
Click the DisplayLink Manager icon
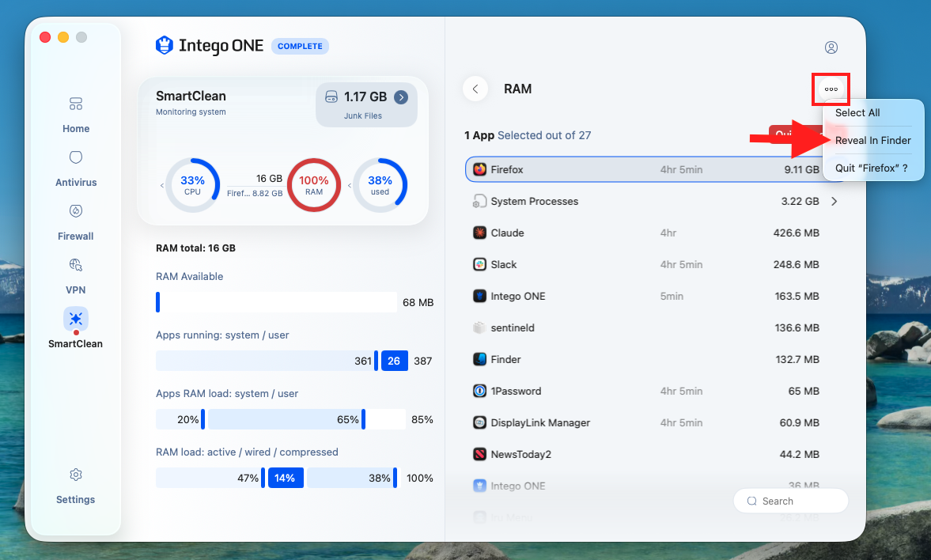point(480,423)
